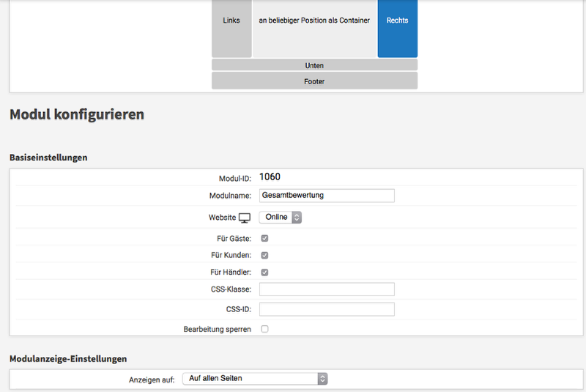Click the Website label text
The width and height of the screenshot is (586, 392).
[x=222, y=218]
